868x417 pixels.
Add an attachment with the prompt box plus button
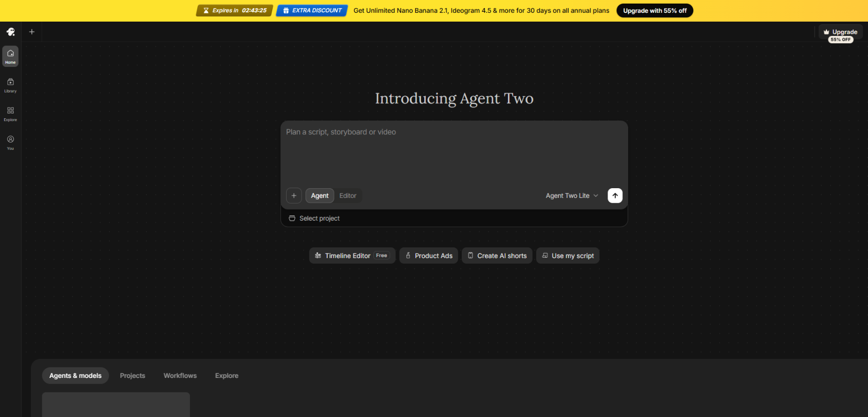coord(294,196)
